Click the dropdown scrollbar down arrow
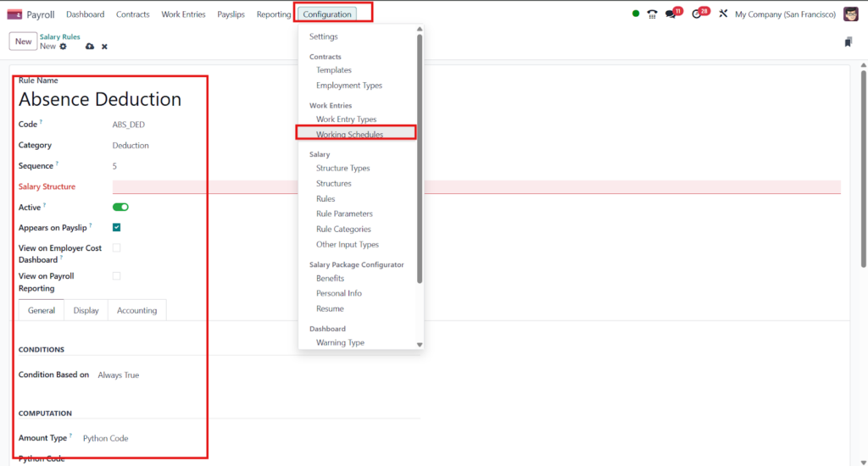The width and height of the screenshot is (868, 466). click(x=420, y=345)
